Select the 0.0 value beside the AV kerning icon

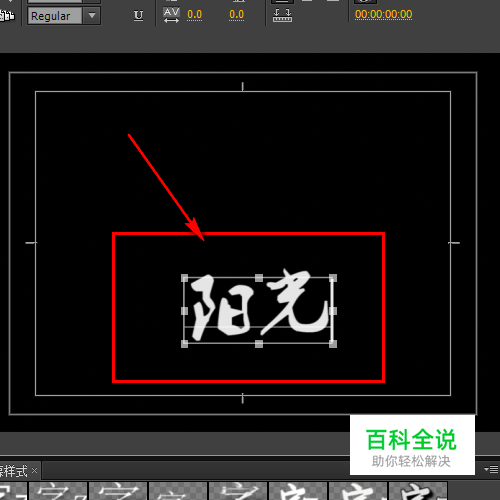coord(194,15)
